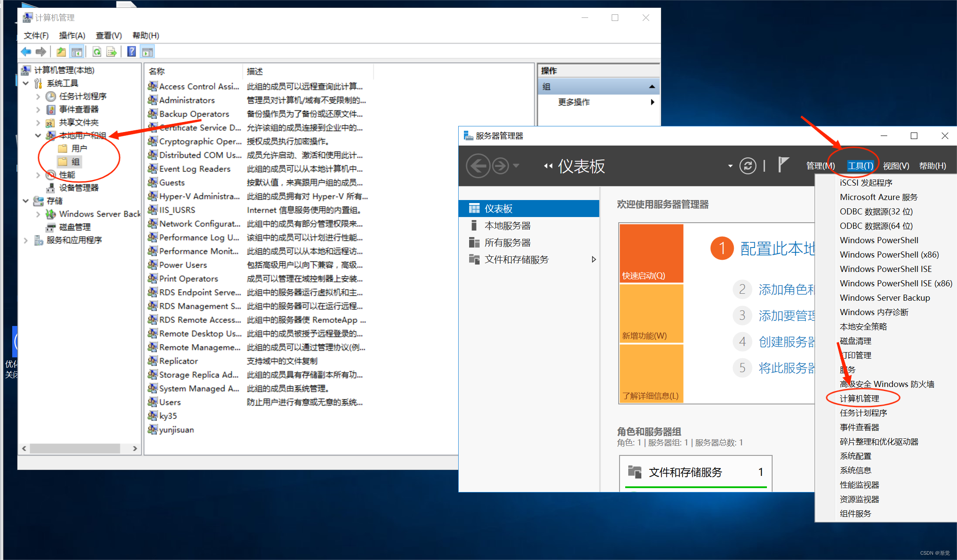Select 计算机管理 from the Tools menu
957x560 pixels.
tap(859, 398)
